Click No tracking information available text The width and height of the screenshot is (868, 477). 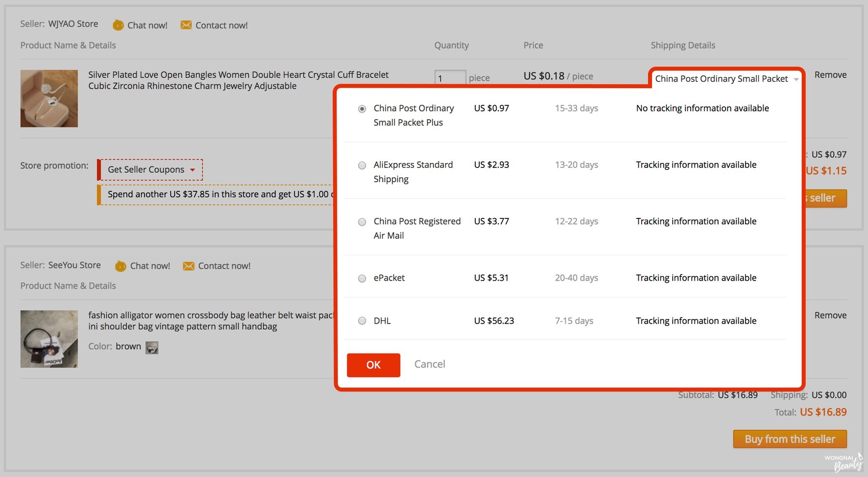coord(703,108)
